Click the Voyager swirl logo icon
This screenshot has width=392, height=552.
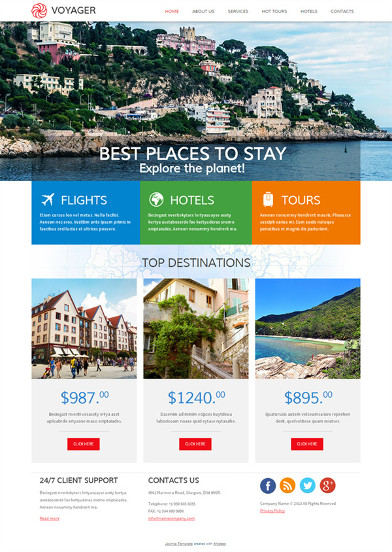(39, 10)
